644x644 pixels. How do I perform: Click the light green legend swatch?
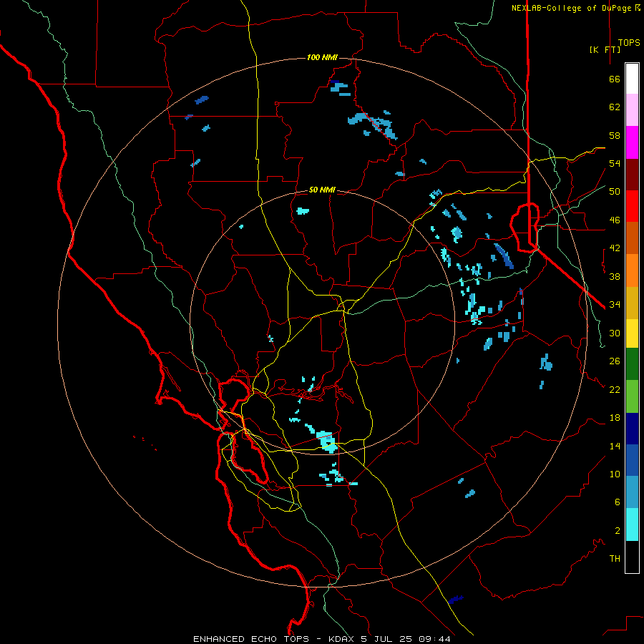[x=632, y=396]
